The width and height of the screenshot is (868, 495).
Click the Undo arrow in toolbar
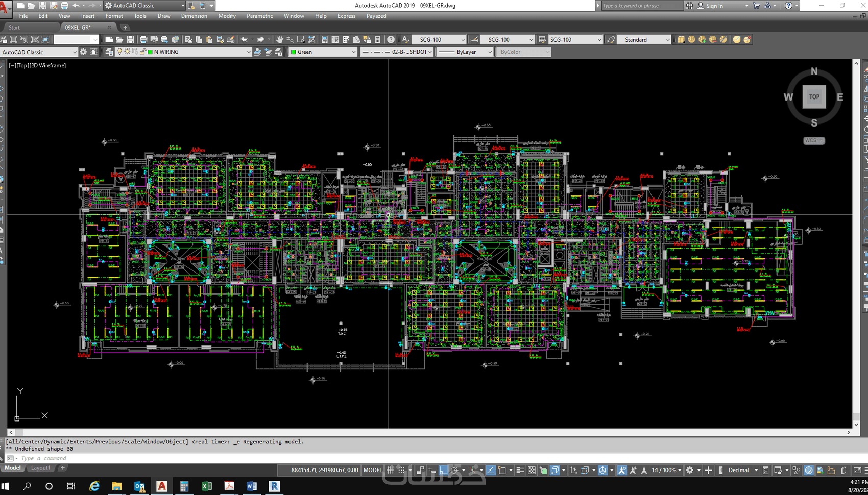[244, 39]
